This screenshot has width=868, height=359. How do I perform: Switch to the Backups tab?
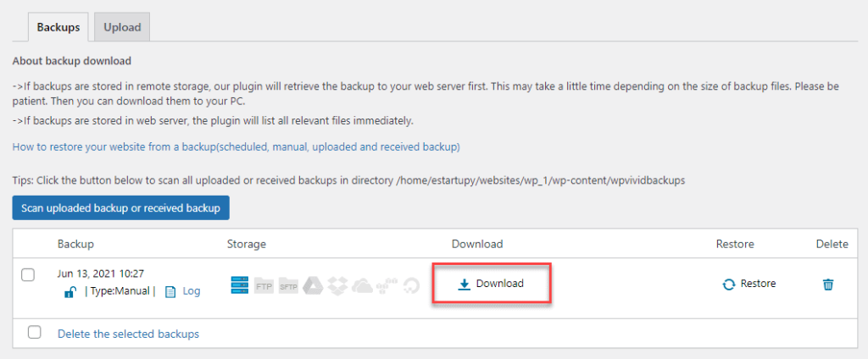coord(58,27)
